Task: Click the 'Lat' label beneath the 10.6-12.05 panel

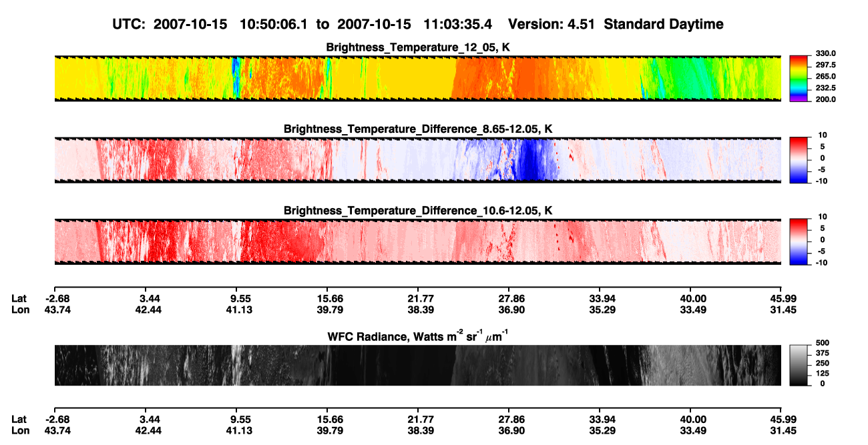Action: 19,298
